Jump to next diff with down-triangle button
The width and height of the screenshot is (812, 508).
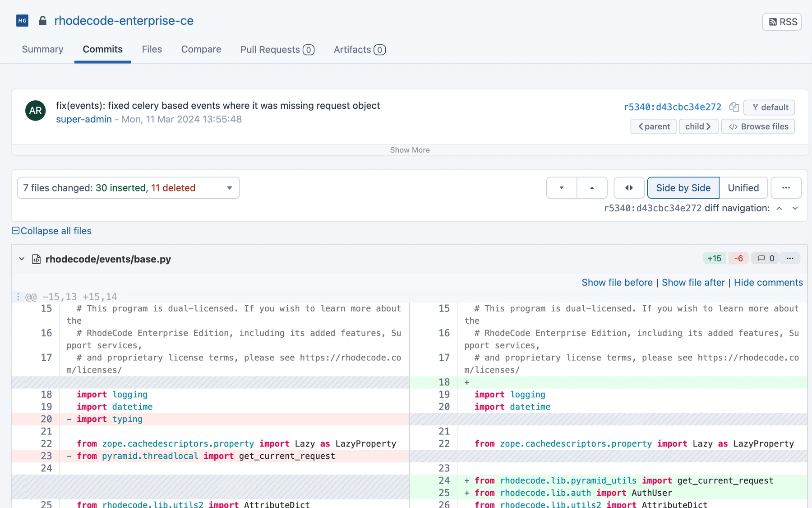[562, 188]
